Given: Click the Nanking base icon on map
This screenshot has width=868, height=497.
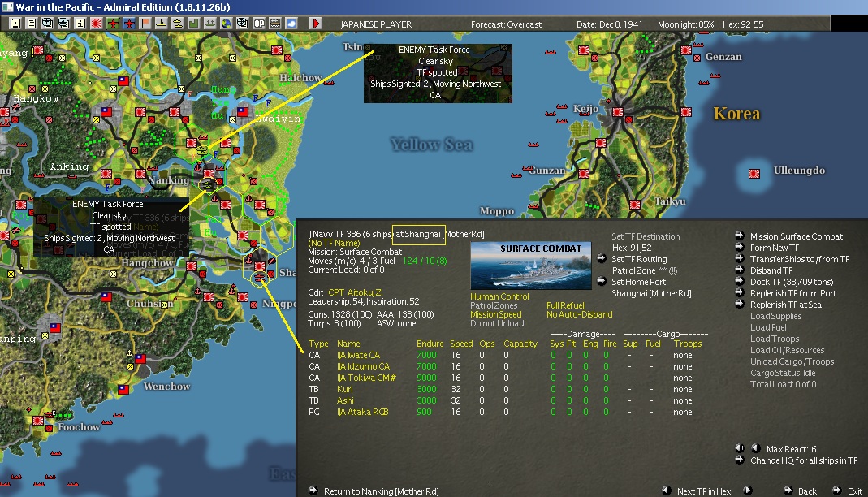Looking at the screenshot, I should [209, 174].
